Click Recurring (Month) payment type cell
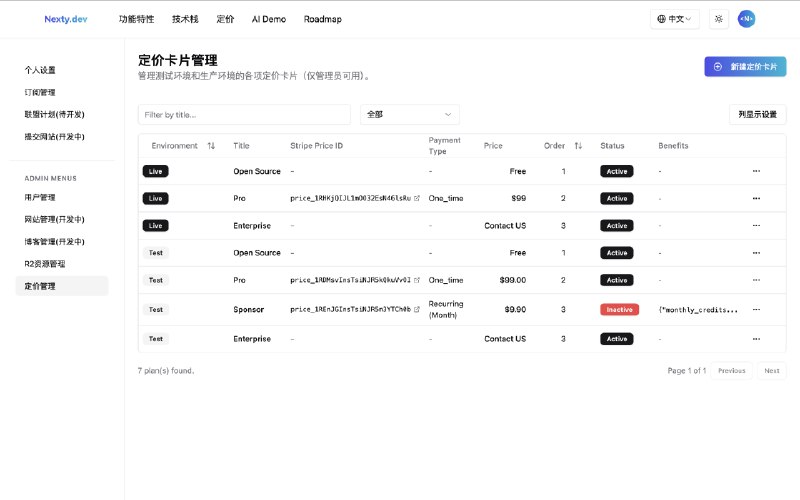 click(446, 310)
